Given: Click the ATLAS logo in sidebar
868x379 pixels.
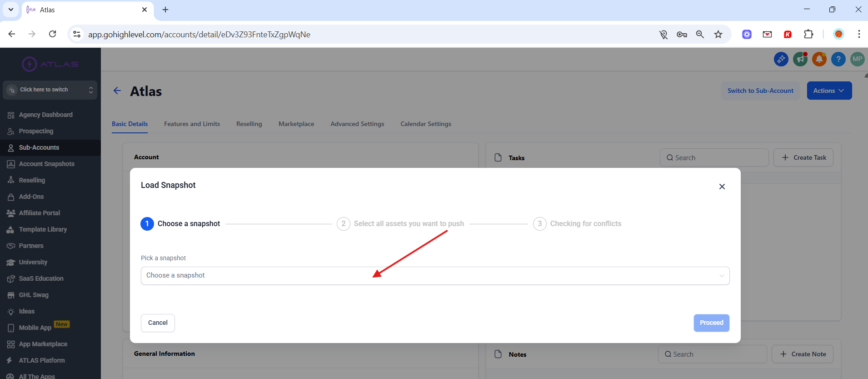Looking at the screenshot, I should point(50,64).
